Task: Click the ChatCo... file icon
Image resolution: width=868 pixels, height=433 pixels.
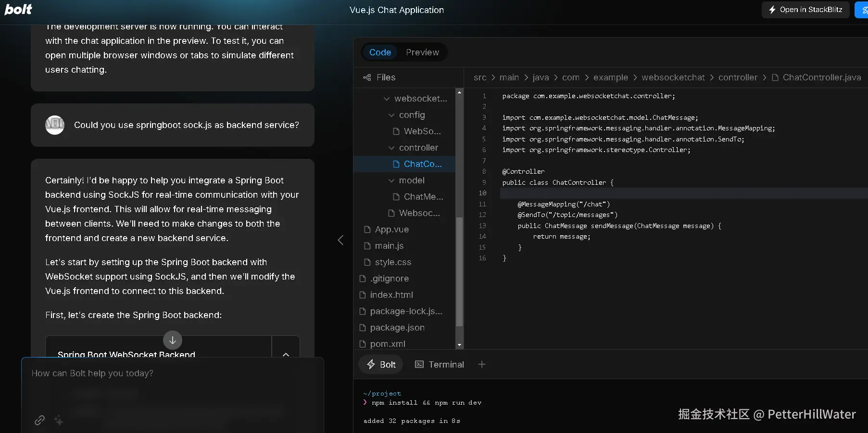Action: 396,164
